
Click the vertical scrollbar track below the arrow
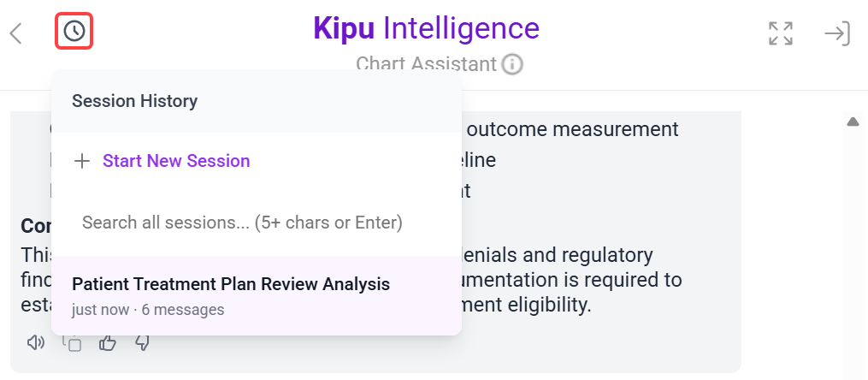pyautogui.click(x=853, y=248)
